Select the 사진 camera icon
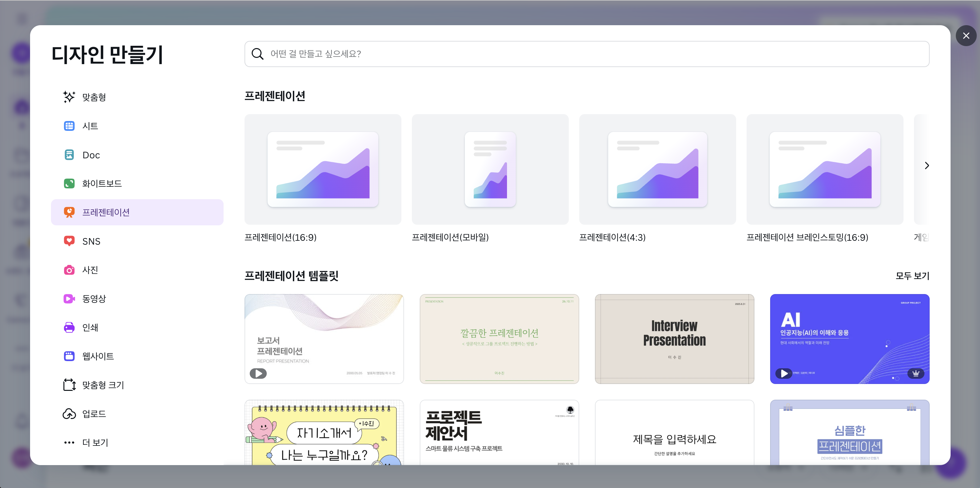Image resolution: width=980 pixels, height=488 pixels. point(69,270)
